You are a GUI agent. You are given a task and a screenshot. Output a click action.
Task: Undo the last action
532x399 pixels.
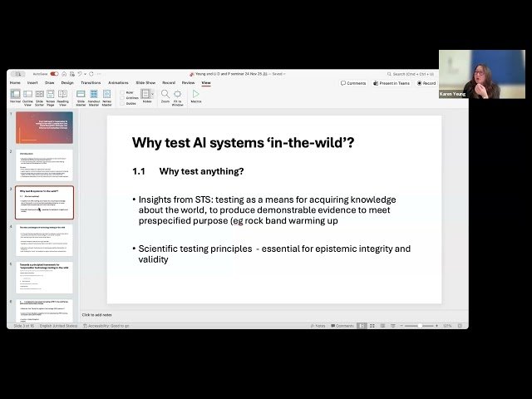pos(80,74)
